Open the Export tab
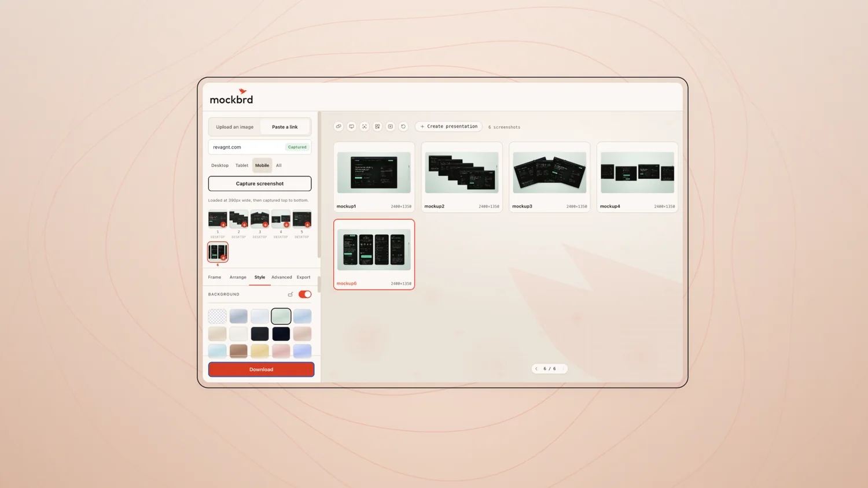The image size is (868, 488). (304, 278)
